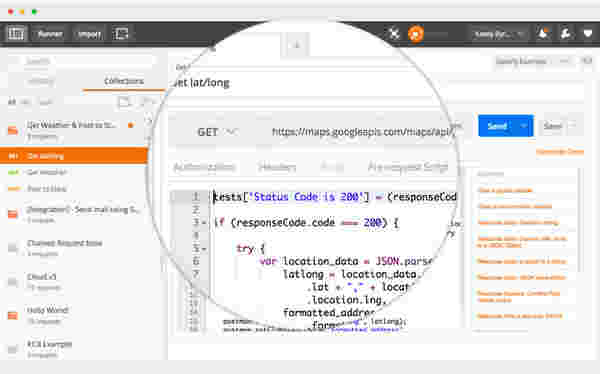
Task: Click code line 1 in the tests editor
Action: pos(335,197)
